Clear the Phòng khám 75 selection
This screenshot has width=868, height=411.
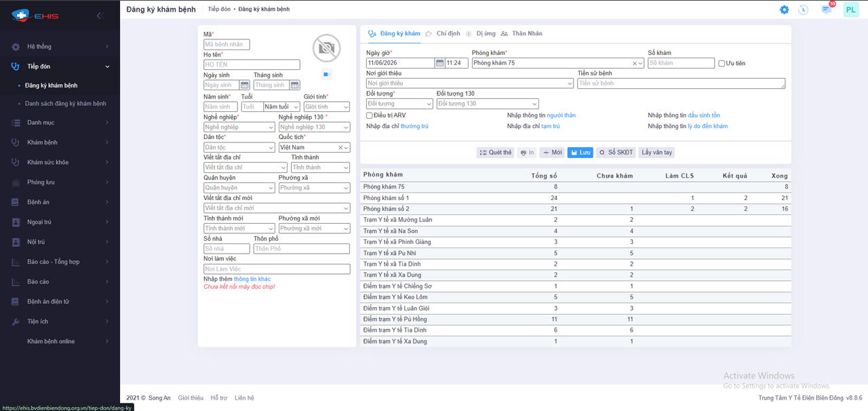pyautogui.click(x=635, y=64)
